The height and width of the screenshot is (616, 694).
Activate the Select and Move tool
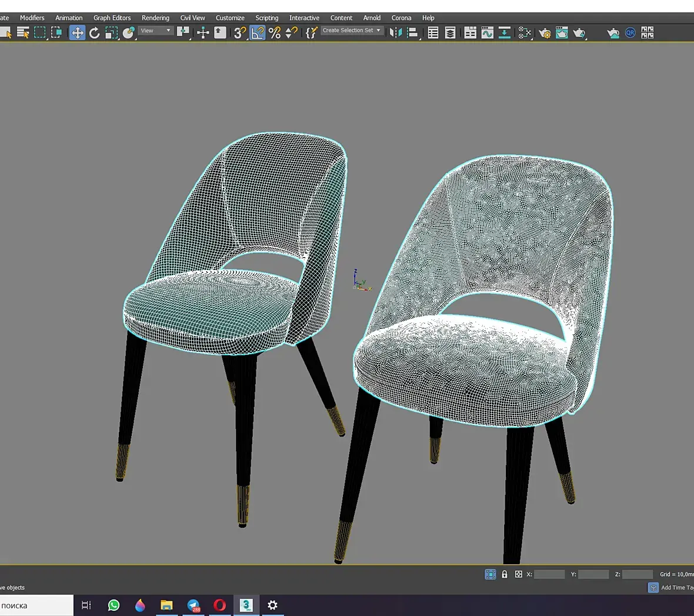pos(78,33)
